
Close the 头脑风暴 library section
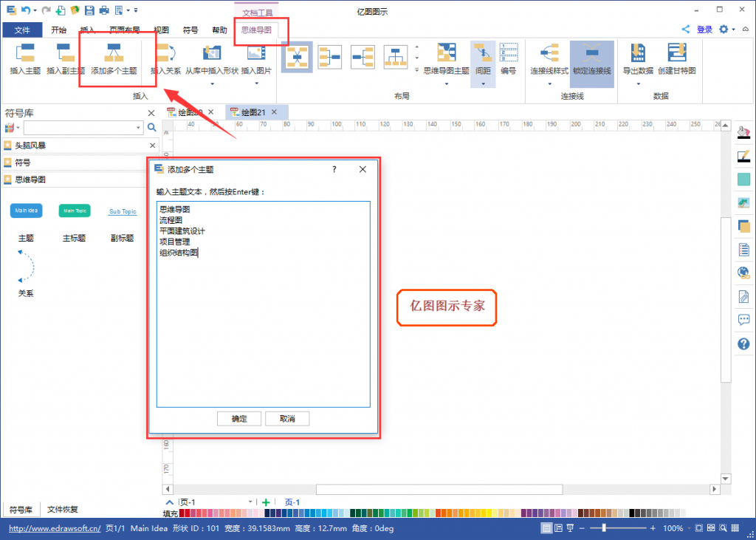point(152,146)
